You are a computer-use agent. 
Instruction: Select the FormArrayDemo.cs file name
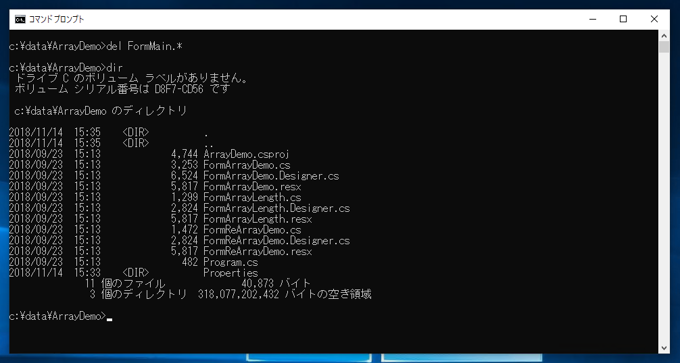(x=247, y=165)
